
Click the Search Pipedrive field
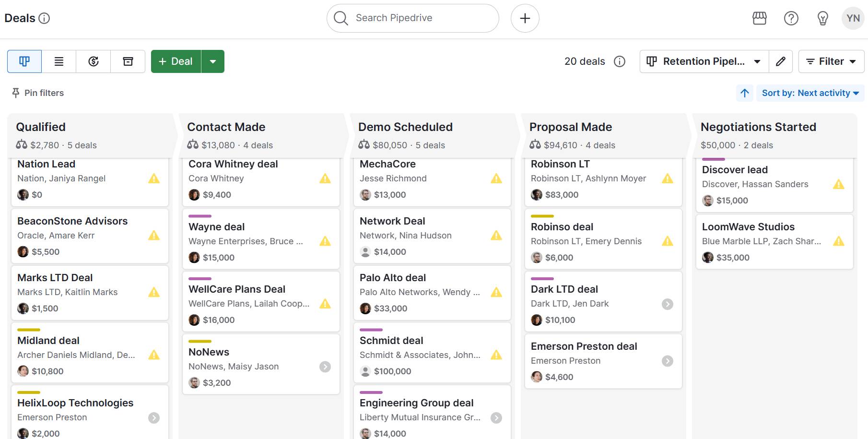pos(412,18)
